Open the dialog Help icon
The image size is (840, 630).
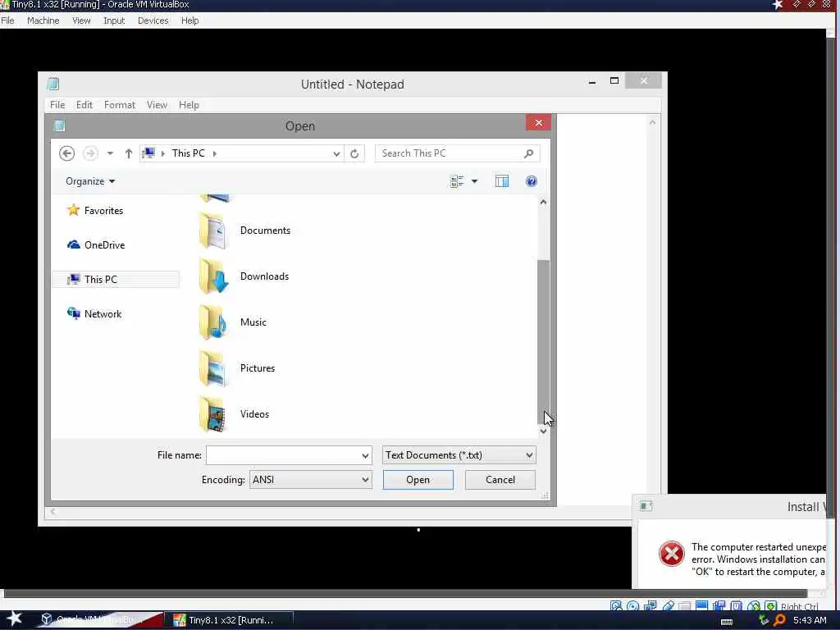[532, 181]
